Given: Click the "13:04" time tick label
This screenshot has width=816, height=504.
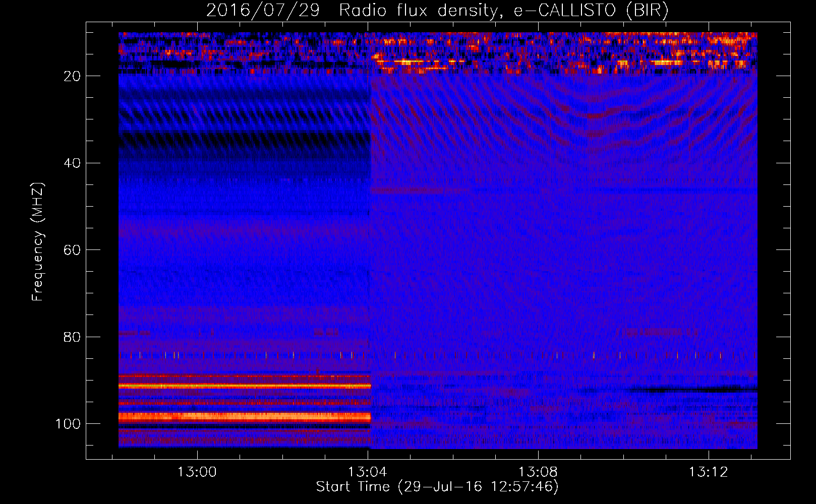Looking at the screenshot, I should 368,472.
